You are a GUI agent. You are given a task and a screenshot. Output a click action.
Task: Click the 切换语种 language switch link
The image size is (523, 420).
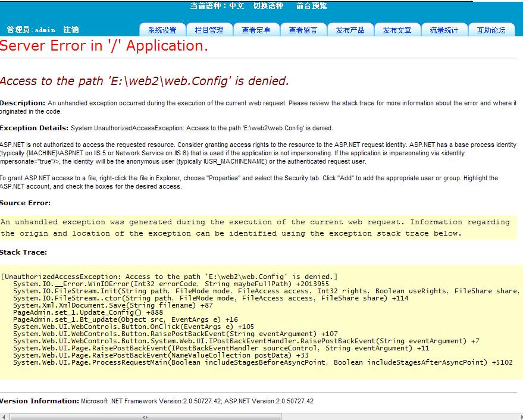tap(268, 6)
